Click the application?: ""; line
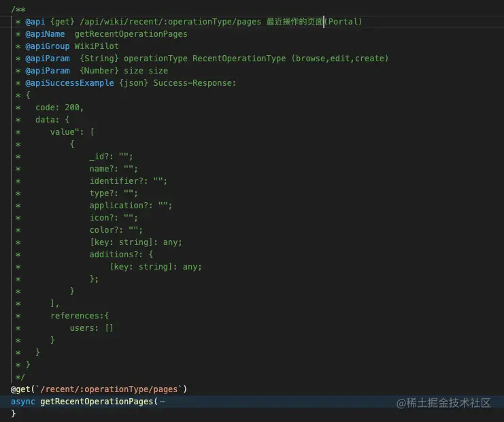Viewport: 504px width, 422px height. 131,205
